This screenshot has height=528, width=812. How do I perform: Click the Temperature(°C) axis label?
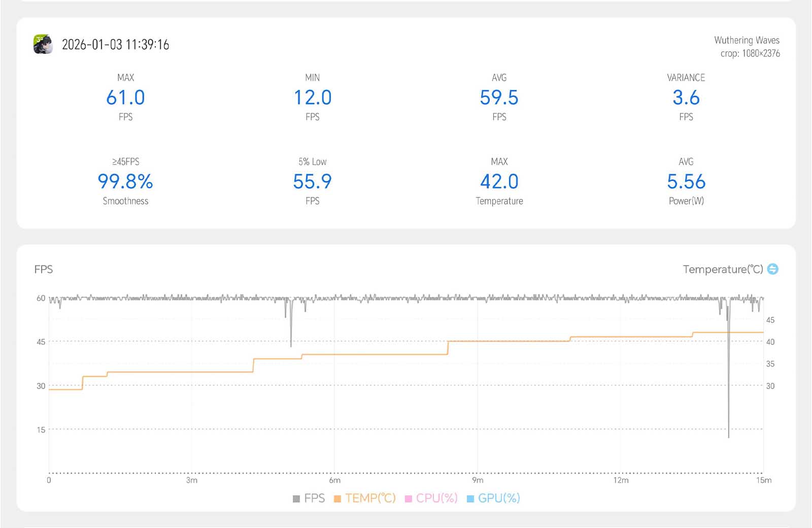click(723, 269)
